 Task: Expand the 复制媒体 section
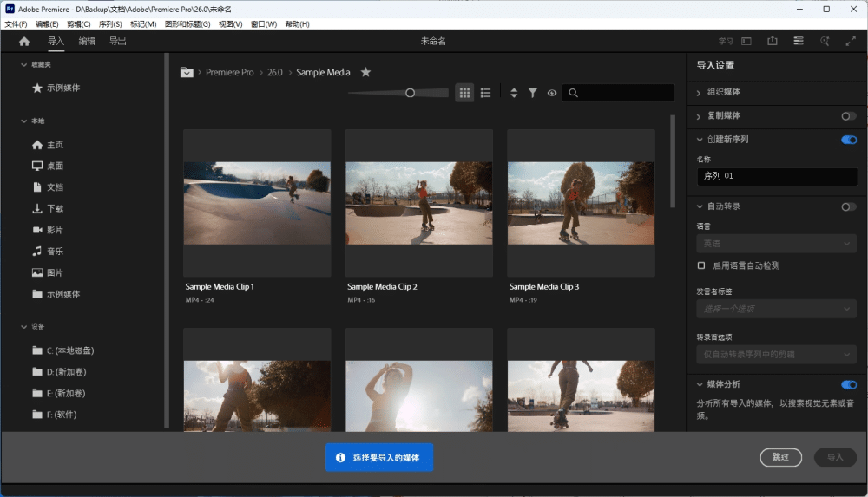pyautogui.click(x=699, y=116)
